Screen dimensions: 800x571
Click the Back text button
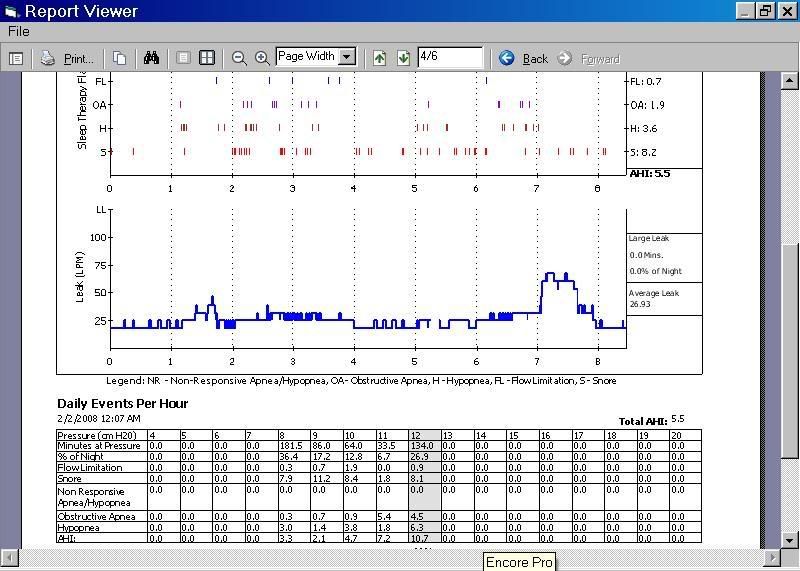pyautogui.click(x=535, y=59)
